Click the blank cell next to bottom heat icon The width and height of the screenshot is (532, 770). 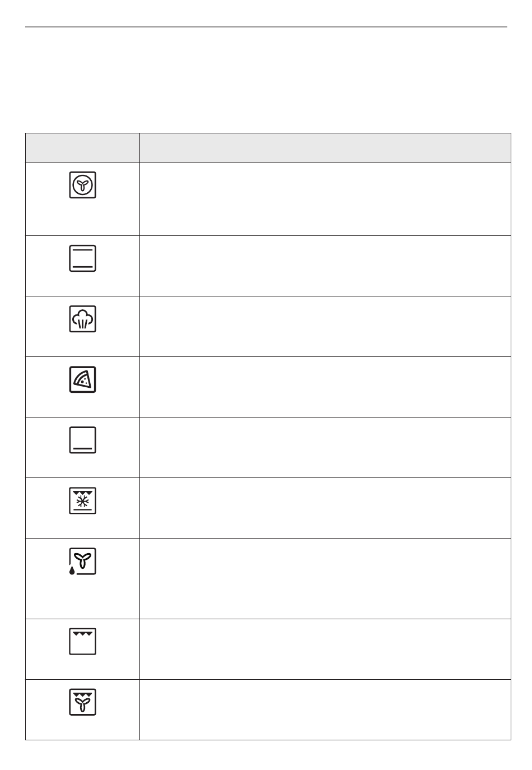(x=325, y=447)
